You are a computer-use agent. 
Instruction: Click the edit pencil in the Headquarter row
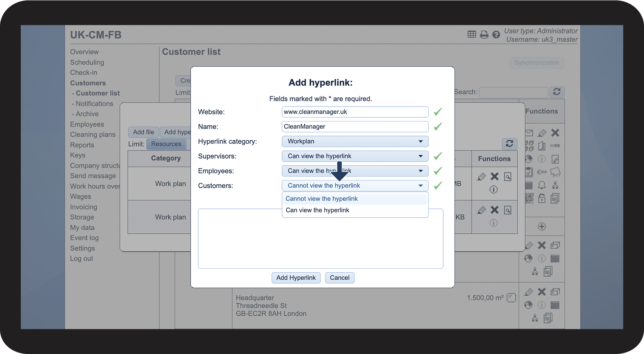528,292
